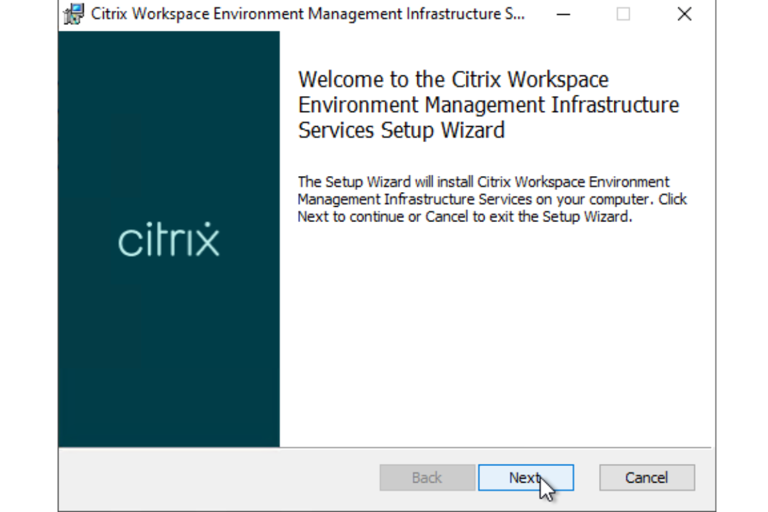This screenshot has height=512, width=768.
Task: Click the installer icon in the title bar
Action: (x=73, y=14)
